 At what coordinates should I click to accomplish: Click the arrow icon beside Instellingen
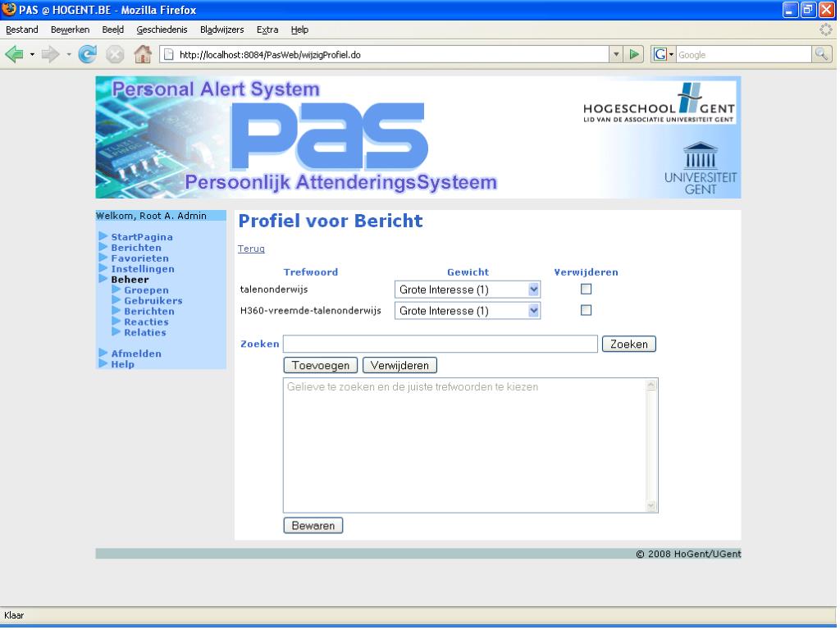pos(103,268)
